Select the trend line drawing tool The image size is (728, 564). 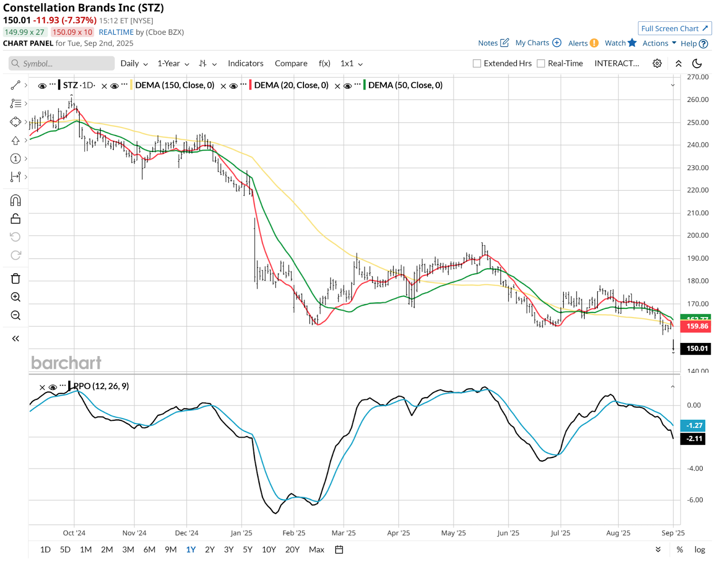[x=15, y=85]
